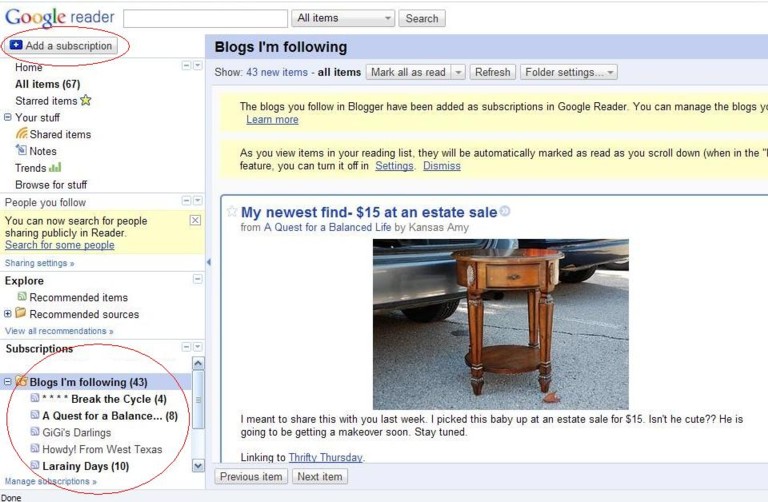Dismiss the auto-mark-read notice

[x=442, y=166]
